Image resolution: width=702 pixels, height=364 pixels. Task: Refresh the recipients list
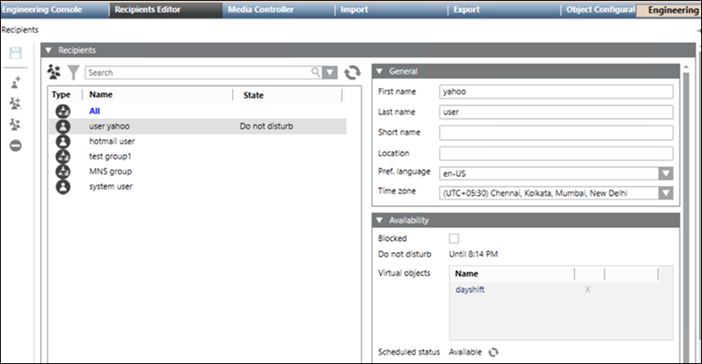coord(352,73)
